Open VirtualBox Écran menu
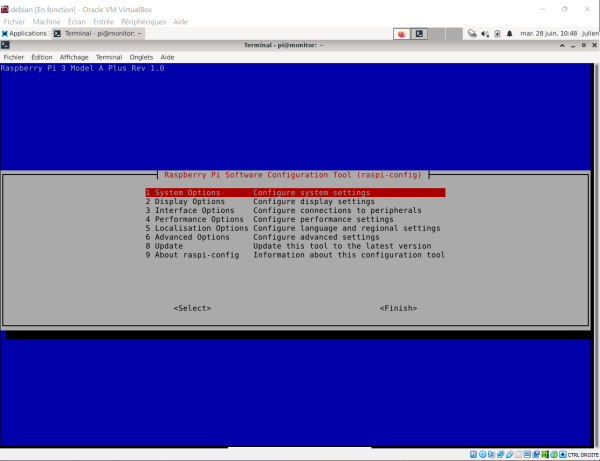600x461 pixels. coord(77,22)
